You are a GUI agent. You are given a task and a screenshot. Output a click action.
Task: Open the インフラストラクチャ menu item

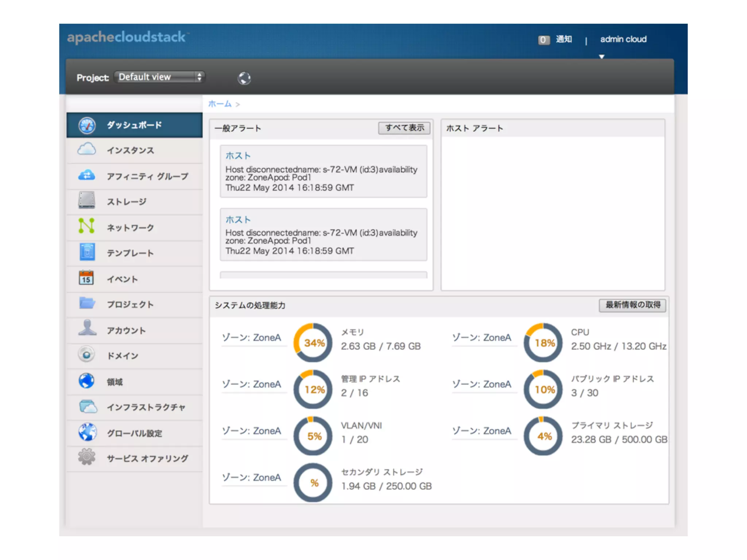(x=146, y=407)
